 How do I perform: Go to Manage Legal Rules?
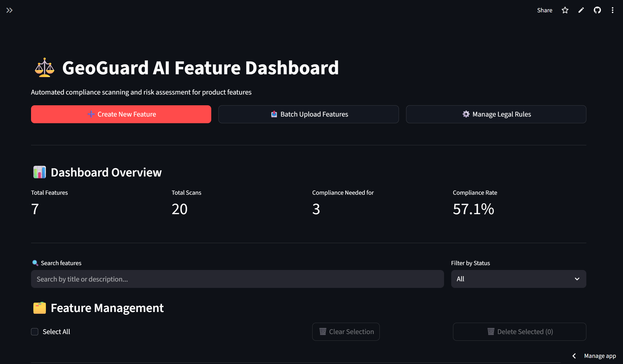click(496, 114)
